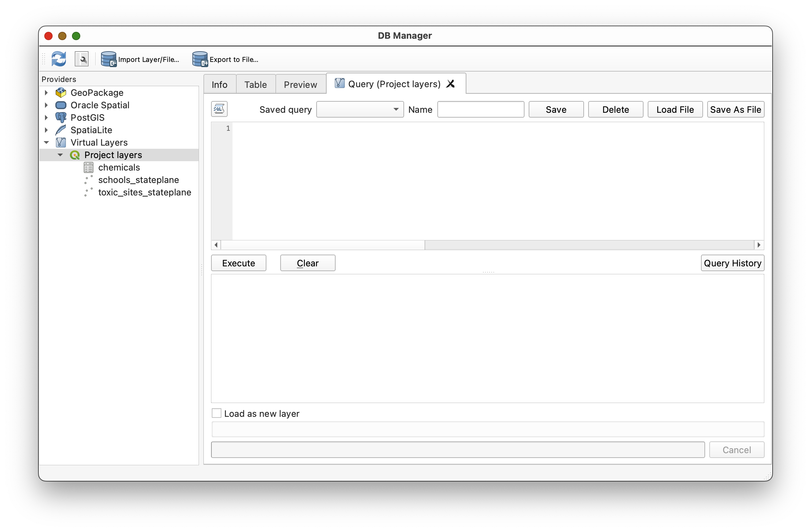This screenshot has width=811, height=532.
Task: Switch to the Preview tab
Action: [300, 84]
